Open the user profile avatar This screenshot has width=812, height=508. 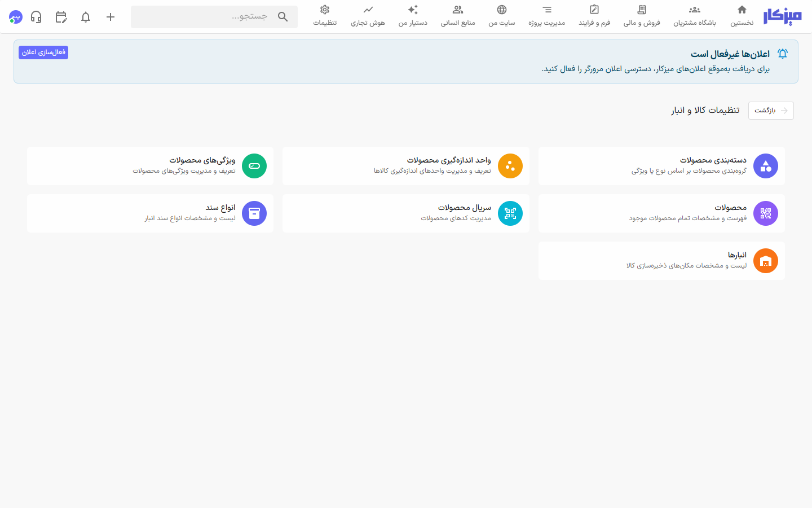[16, 17]
